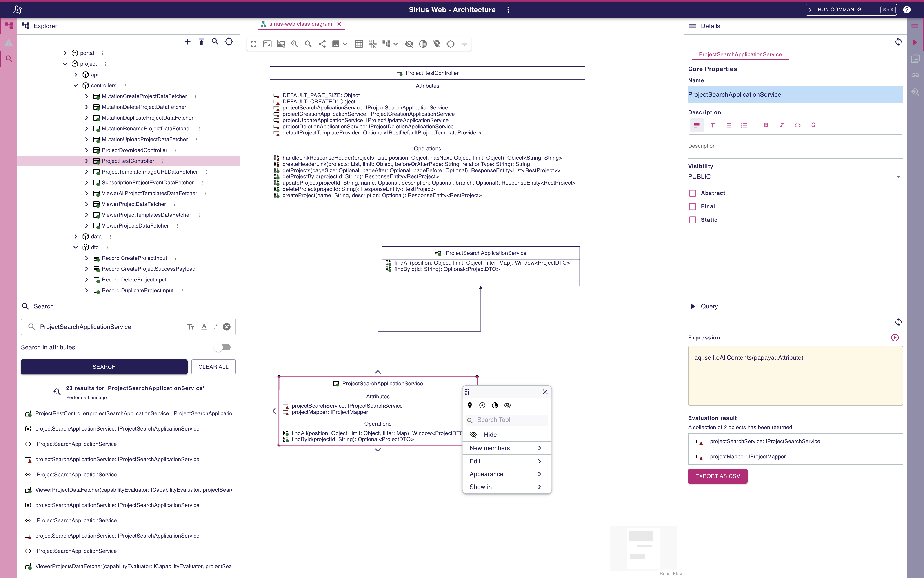The height and width of the screenshot is (578, 924).
Task: Run the query expression play icon
Action: [x=895, y=337]
